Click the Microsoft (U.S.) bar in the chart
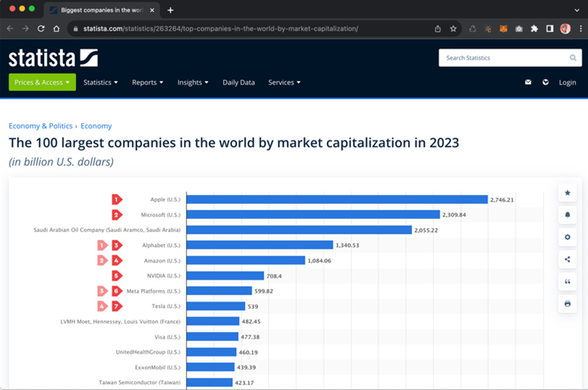 tap(313, 214)
